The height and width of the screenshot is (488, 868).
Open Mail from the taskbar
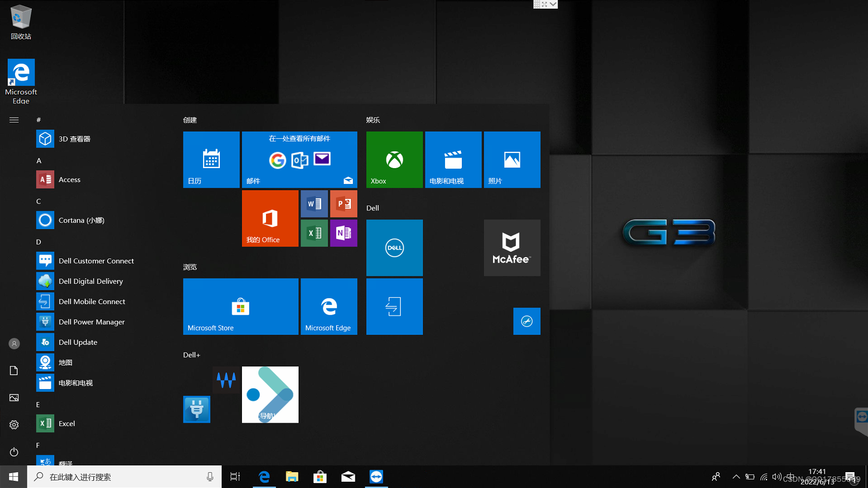[348, 476]
